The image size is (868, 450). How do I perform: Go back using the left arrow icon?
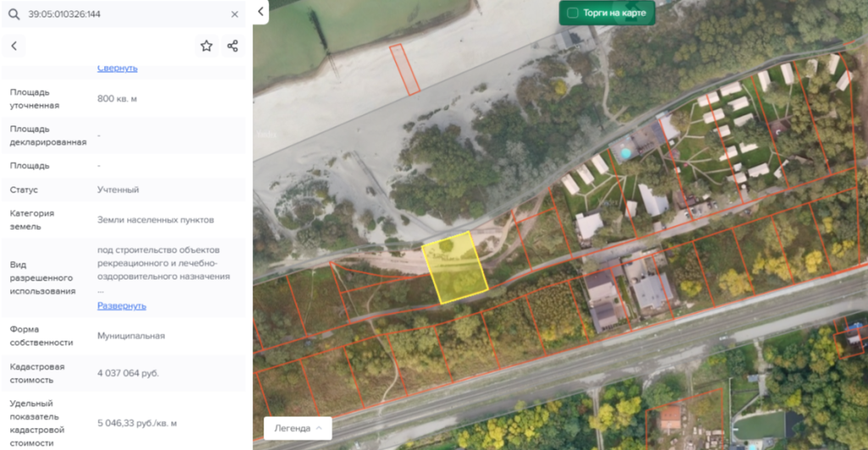(x=14, y=46)
